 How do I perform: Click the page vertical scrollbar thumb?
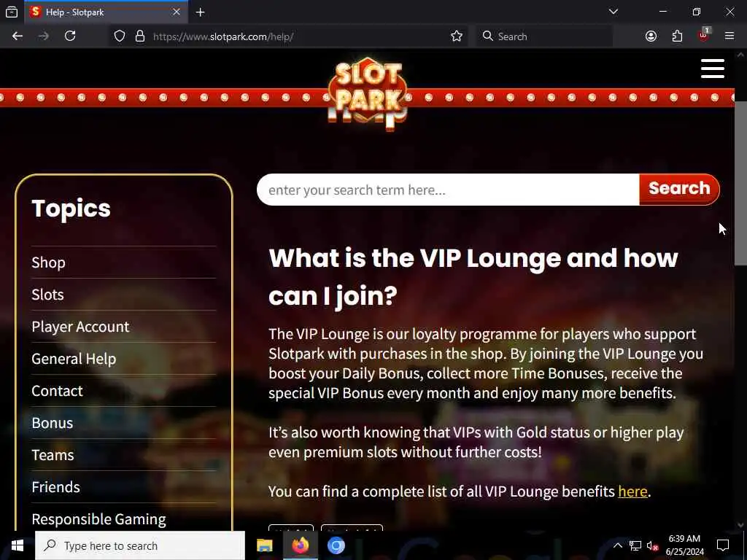(x=740, y=183)
